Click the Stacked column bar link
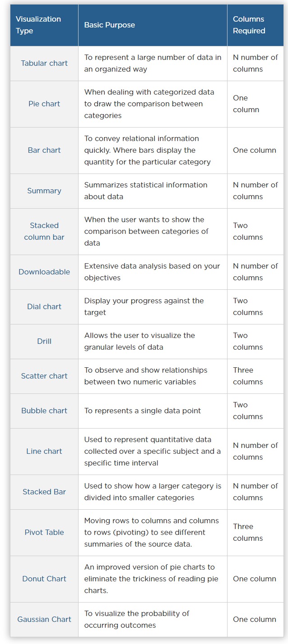The height and width of the screenshot is (644, 288). 44,231
